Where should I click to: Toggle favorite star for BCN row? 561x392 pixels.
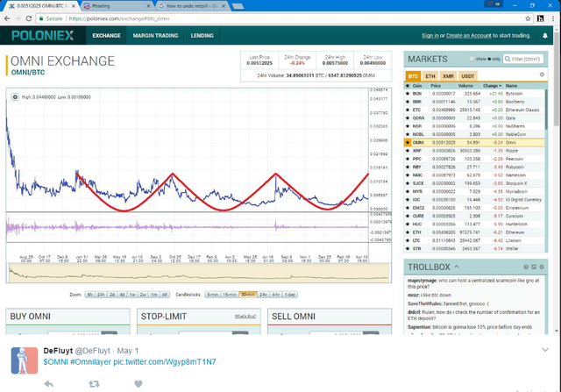408,94
